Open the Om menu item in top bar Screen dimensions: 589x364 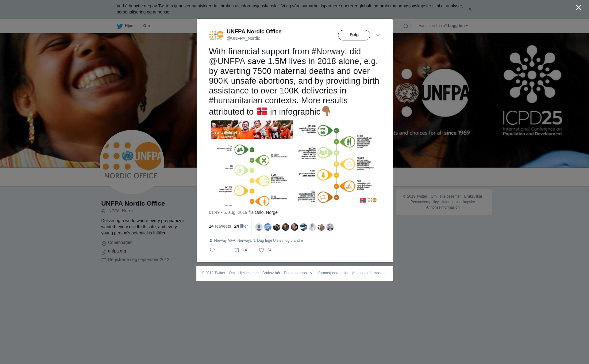point(146,26)
